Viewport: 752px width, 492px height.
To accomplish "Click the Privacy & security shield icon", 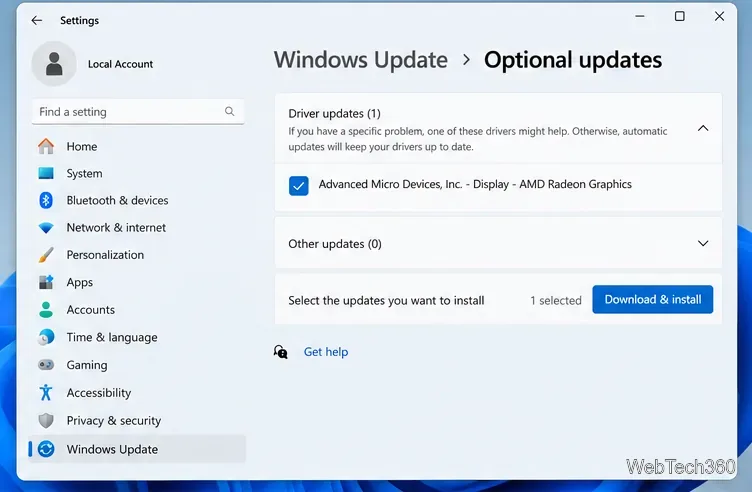I will (46, 421).
